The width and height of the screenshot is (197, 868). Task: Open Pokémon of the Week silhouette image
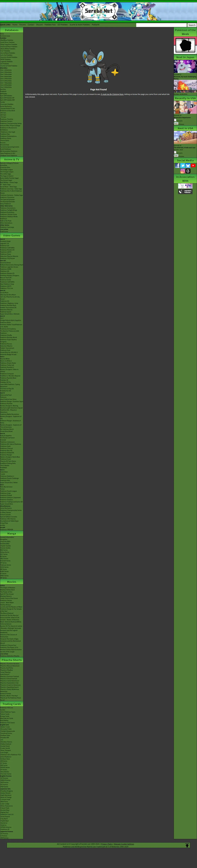[x=185, y=45]
